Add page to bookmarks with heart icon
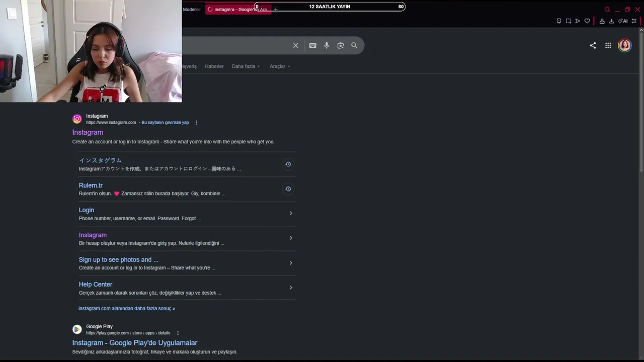This screenshot has width=644, height=362. click(587, 21)
